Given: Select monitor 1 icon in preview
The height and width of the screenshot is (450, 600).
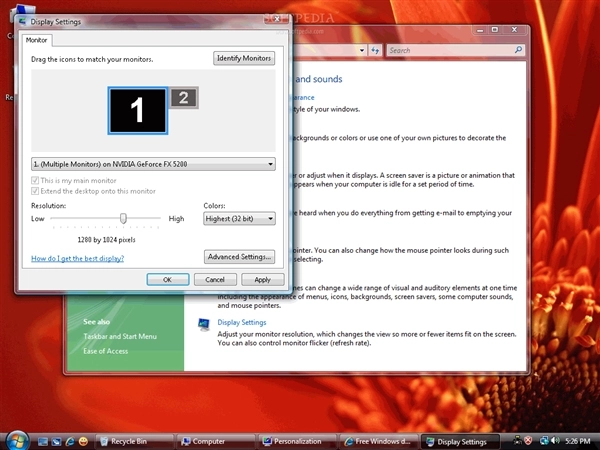Looking at the screenshot, I should click(x=138, y=110).
